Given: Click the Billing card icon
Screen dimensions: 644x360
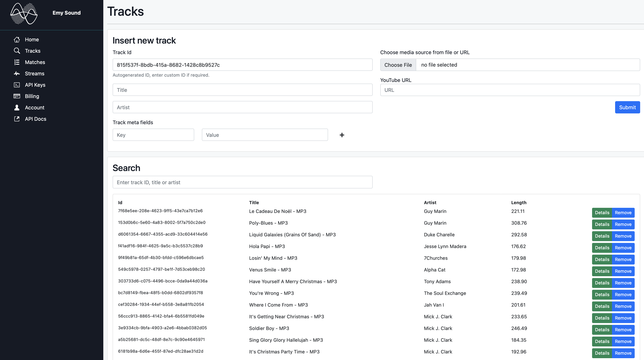Looking at the screenshot, I should [x=17, y=96].
